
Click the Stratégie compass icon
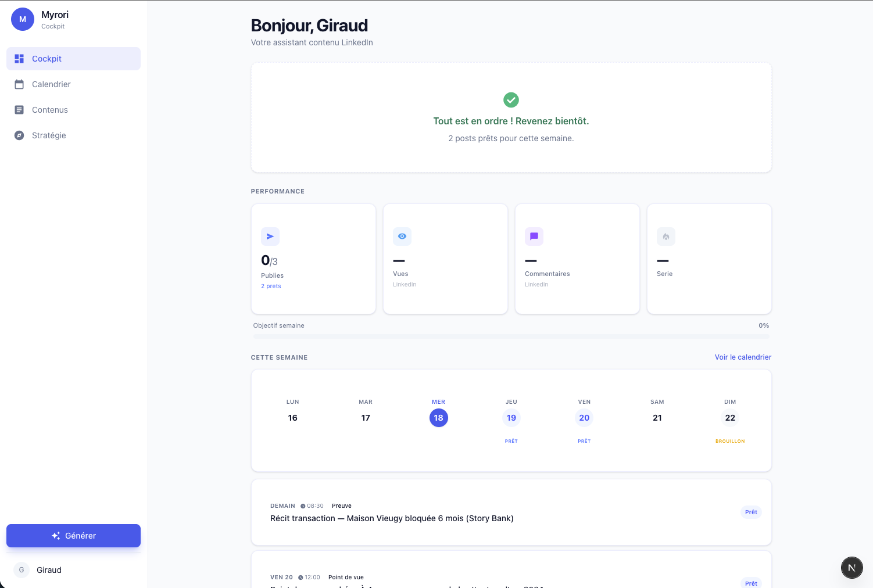19,135
